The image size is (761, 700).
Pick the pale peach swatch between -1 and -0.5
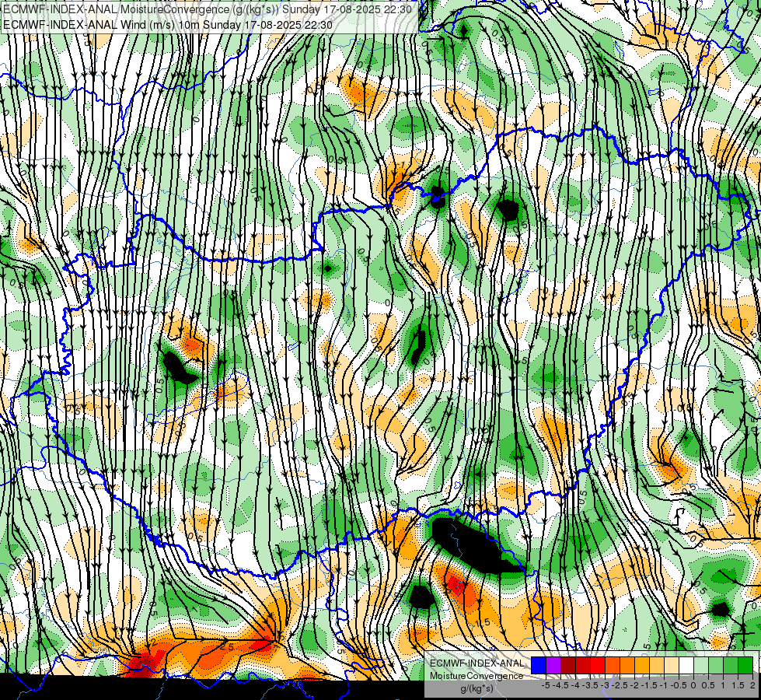point(672,666)
